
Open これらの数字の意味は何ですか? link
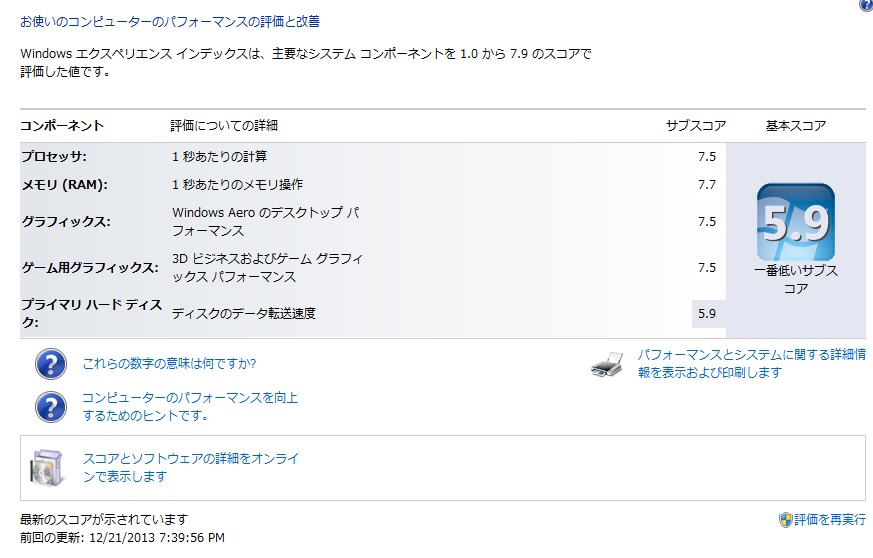click(169, 364)
